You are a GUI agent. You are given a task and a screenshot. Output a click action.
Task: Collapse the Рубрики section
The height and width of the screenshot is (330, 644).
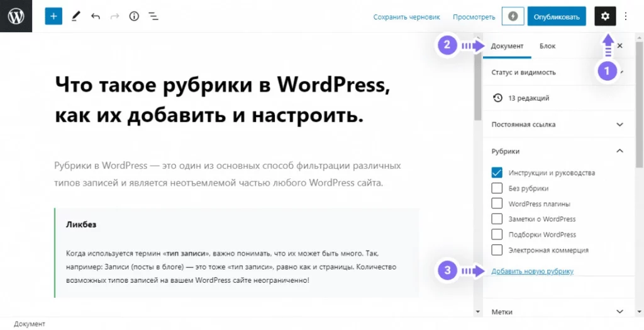pos(558,151)
